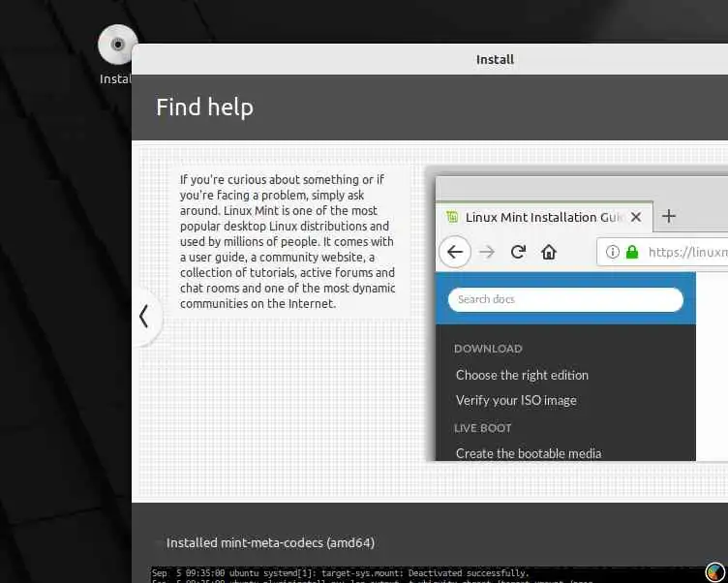Click the round icon in bottom-right corner
Screen dimensions: 728x583
coord(714,572)
